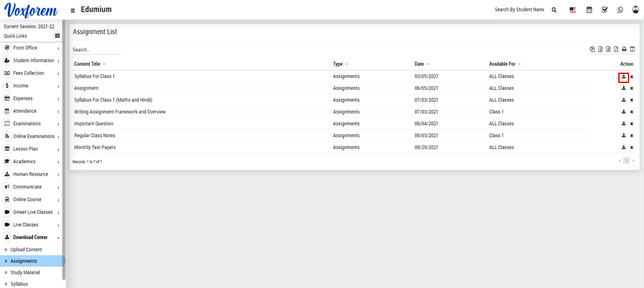Viewport: 644px width, 288px height.
Task: Open the Quick Links grid icon
Action: coord(57,36)
